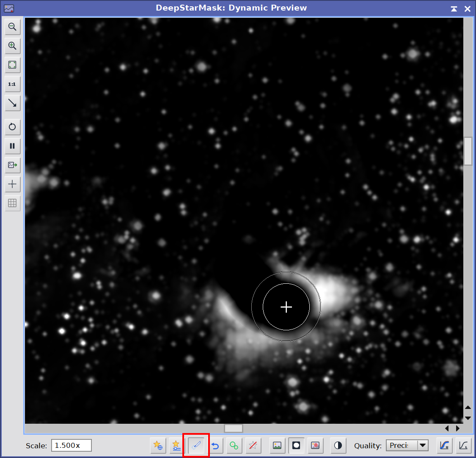
Task: Select the add-star tool
Action: [x=158, y=445]
